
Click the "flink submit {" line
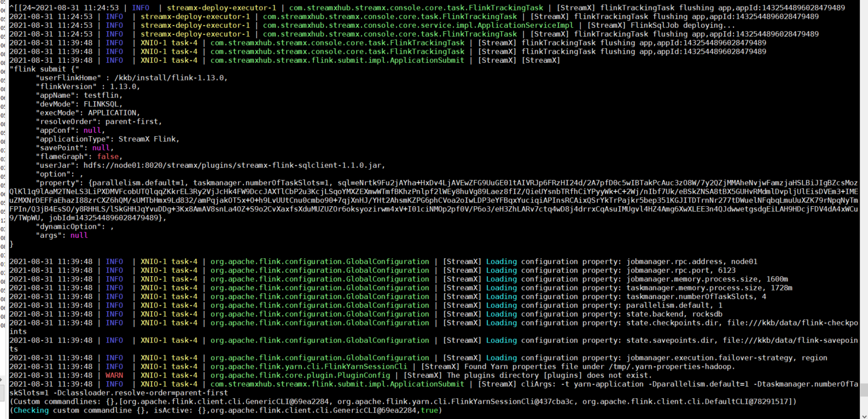44,69
